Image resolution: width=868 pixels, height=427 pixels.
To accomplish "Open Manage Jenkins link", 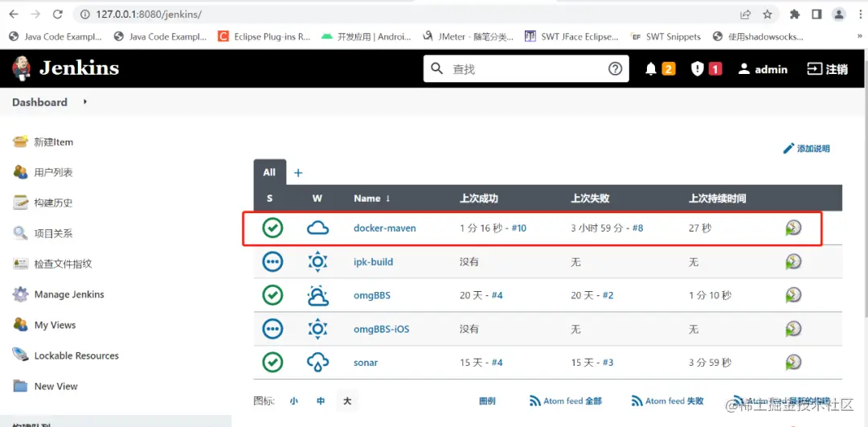I will 69,294.
